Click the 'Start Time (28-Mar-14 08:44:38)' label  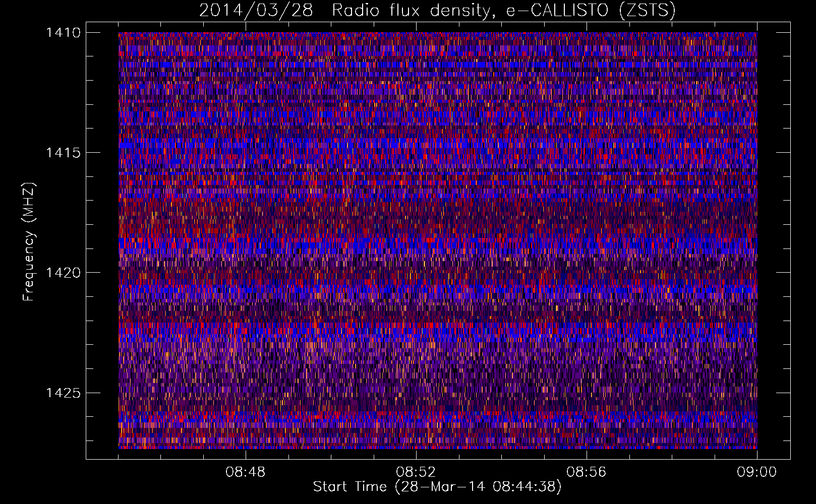pyautogui.click(x=437, y=487)
